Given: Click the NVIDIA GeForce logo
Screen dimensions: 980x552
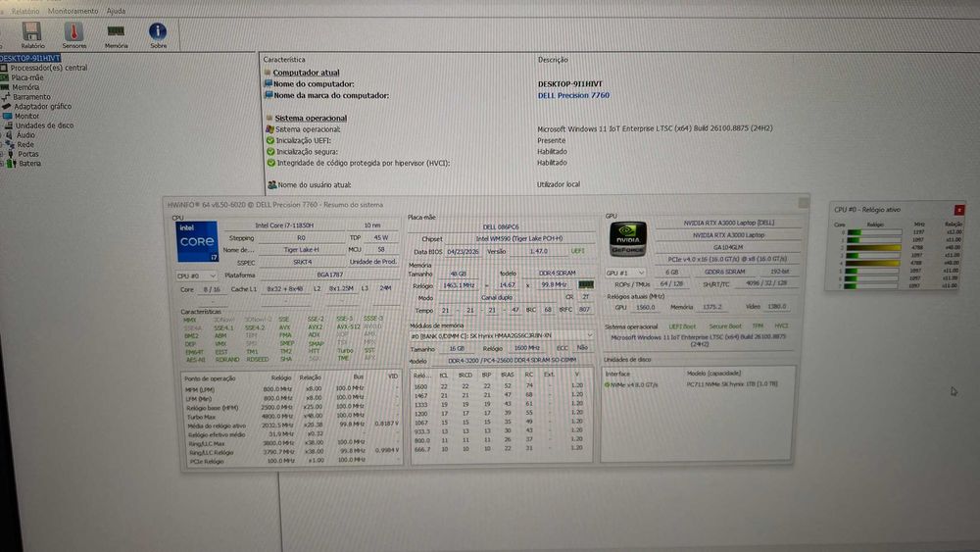Looking at the screenshot, I should 627,239.
